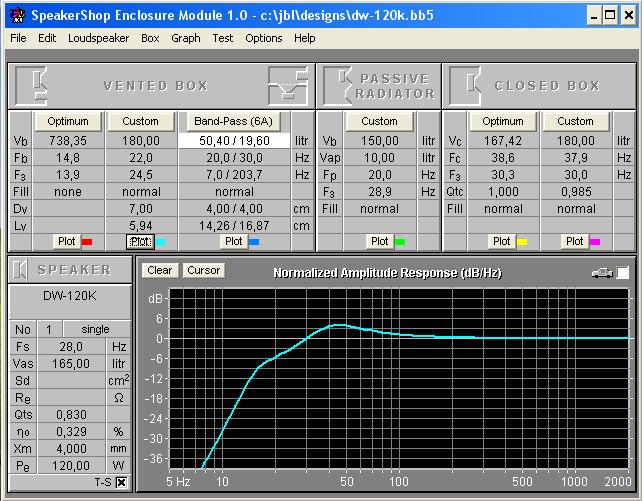Click the passive radiator Vb value 150,00
644x501 pixels.
[x=379, y=141]
